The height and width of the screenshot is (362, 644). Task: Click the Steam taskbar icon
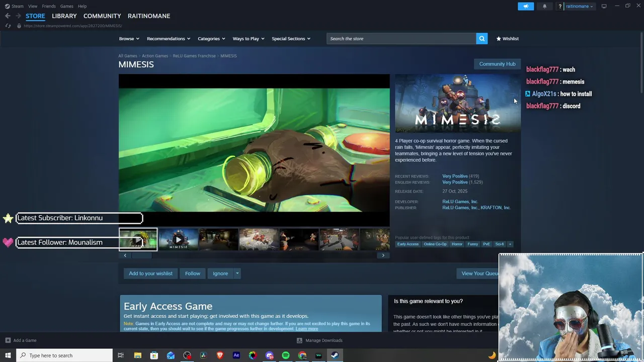coord(335,355)
